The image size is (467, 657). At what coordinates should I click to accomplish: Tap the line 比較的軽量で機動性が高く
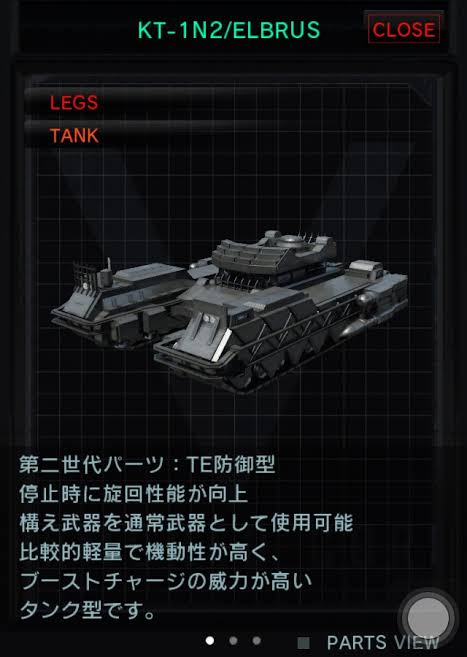[x=149, y=552]
